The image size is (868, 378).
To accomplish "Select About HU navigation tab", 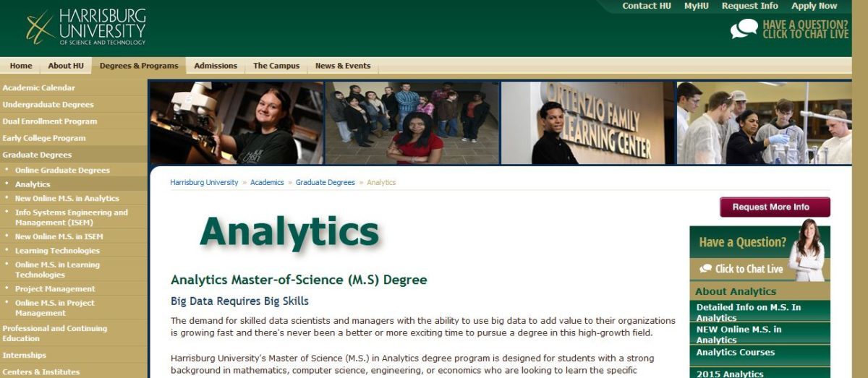I will (x=66, y=66).
